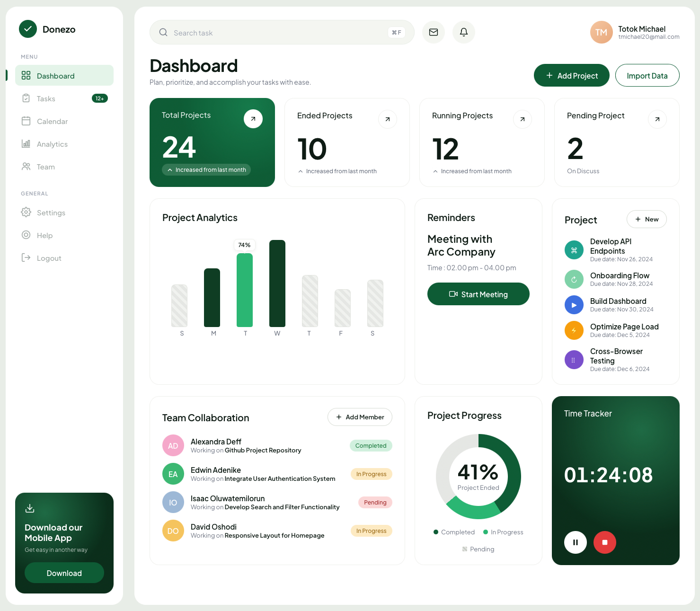Click the TM user avatar

pyautogui.click(x=602, y=32)
